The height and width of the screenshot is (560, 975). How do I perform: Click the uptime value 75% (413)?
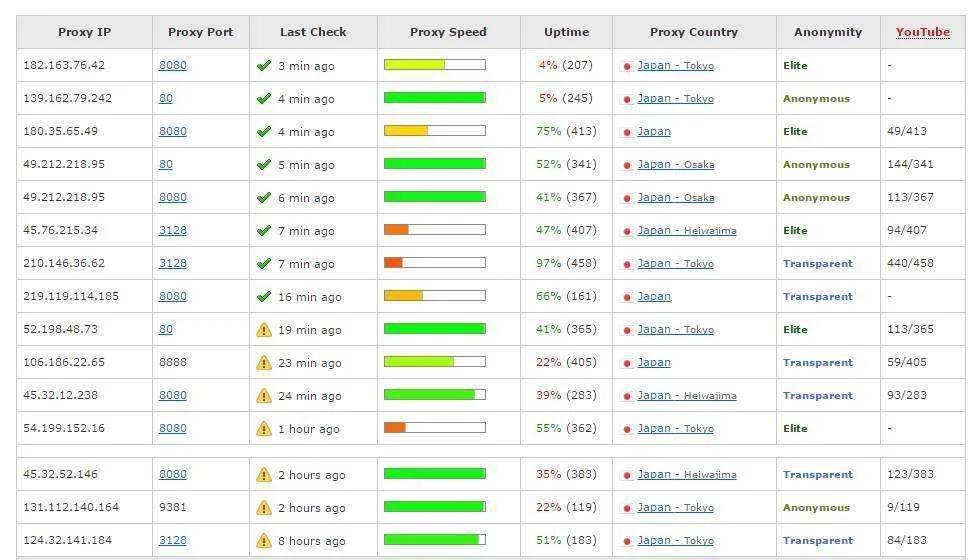pos(566,131)
